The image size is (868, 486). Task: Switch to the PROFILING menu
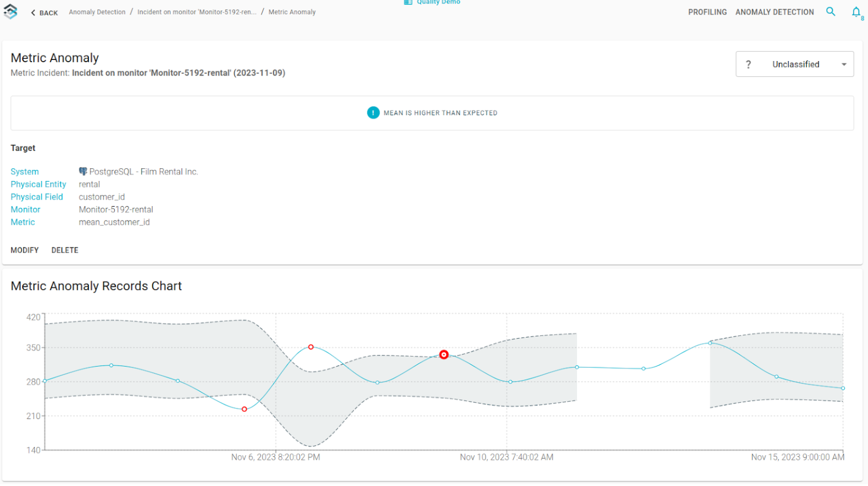pyautogui.click(x=707, y=12)
